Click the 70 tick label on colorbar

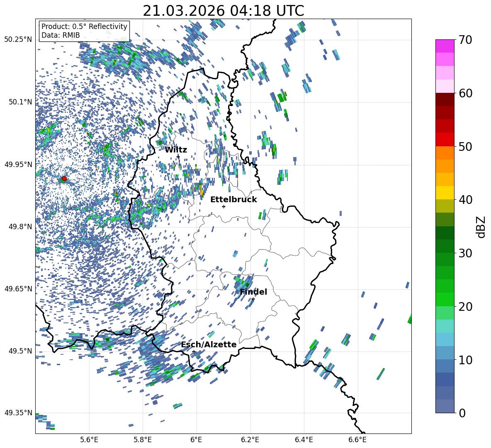click(x=467, y=40)
